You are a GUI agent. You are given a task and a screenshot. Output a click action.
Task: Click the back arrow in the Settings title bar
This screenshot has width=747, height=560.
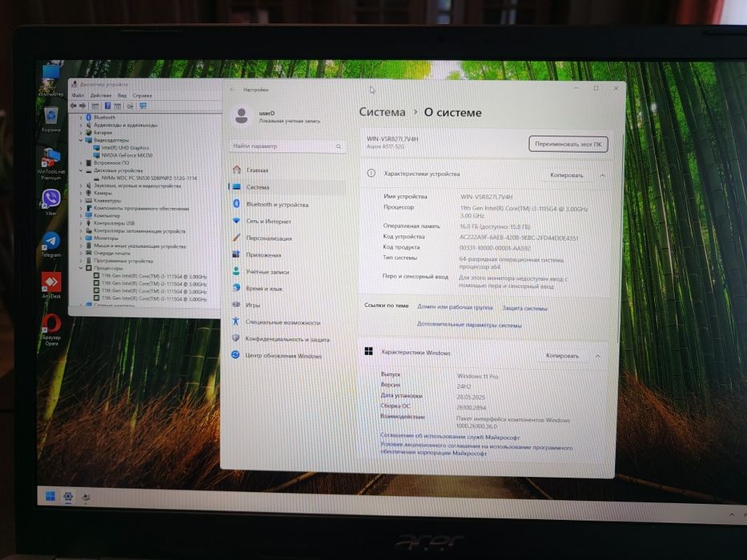[x=232, y=89]
